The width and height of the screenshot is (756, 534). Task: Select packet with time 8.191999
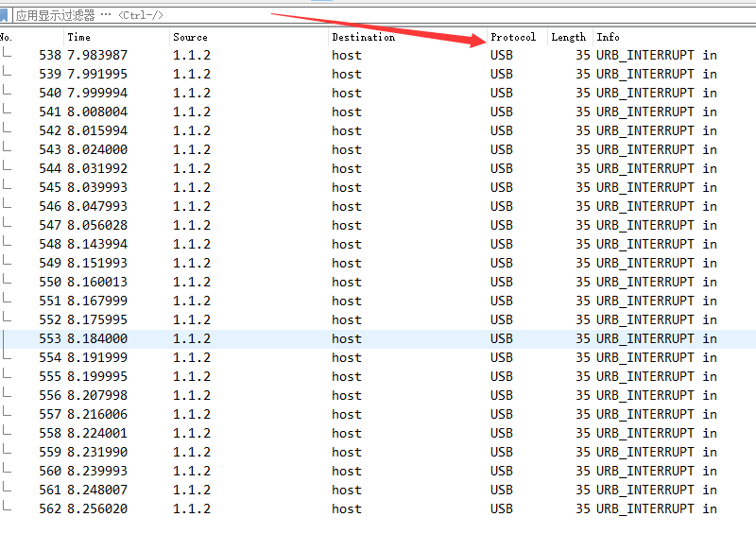pos(378,357)
